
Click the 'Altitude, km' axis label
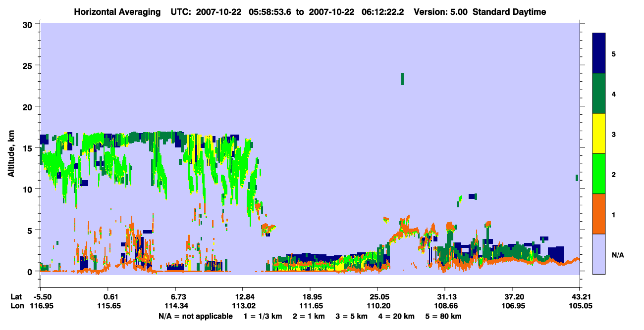[x=11, y=154]
